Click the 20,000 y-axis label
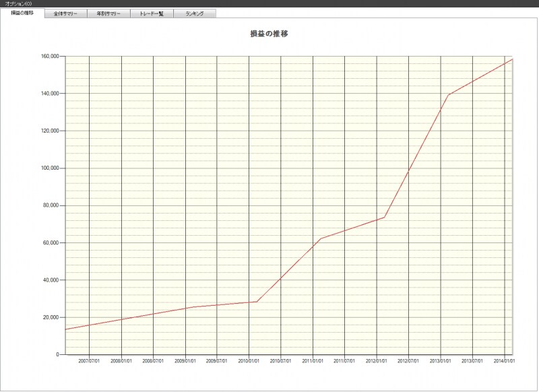 click(x=51, y=317)
